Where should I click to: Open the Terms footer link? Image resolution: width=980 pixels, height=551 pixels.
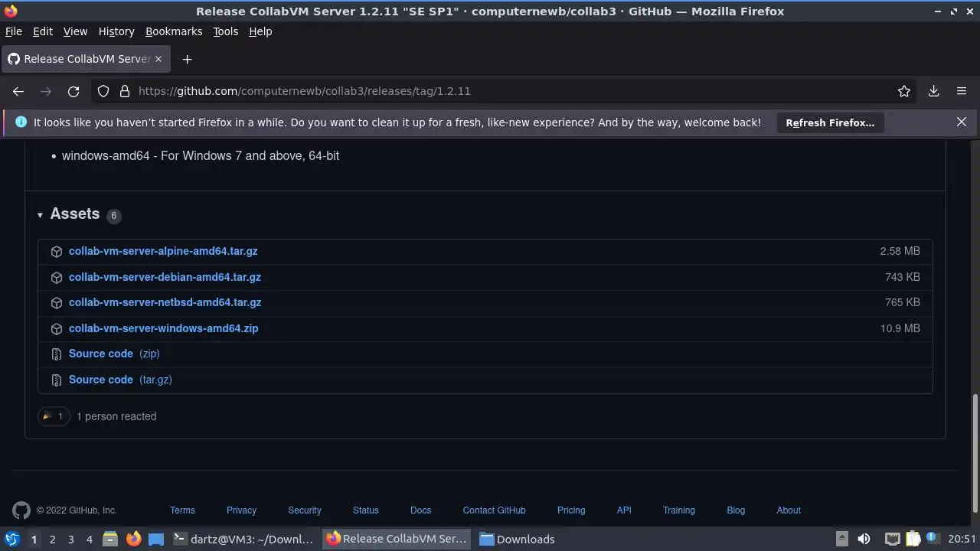(182, 510)
